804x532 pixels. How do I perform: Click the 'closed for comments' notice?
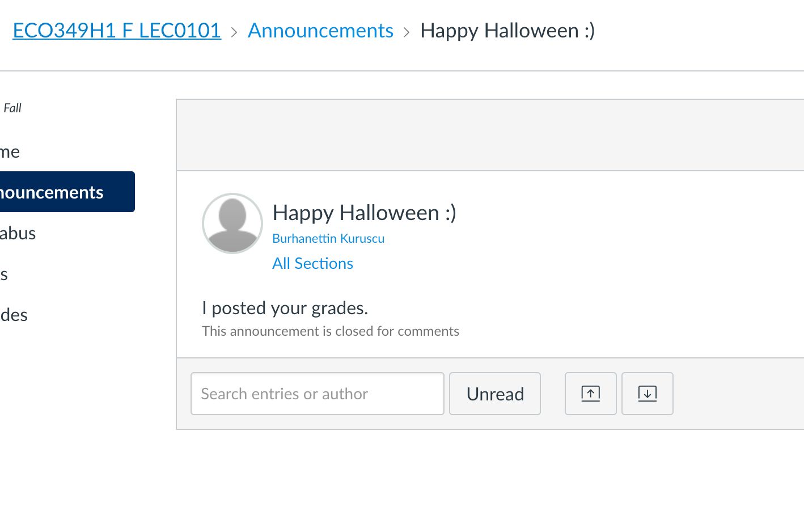[331, 331]
